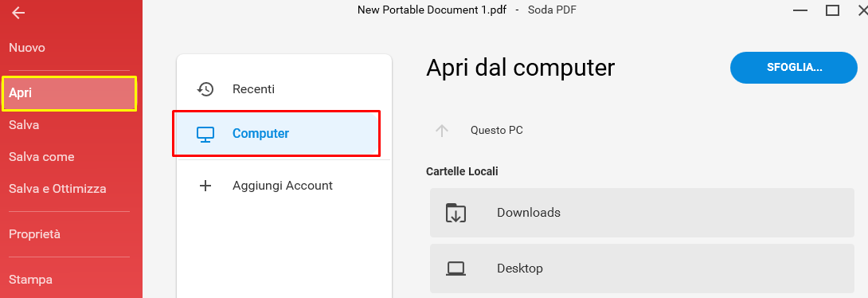Minimize the Soda PDF window
868x298 pixels.
click(x=800, y=10)
